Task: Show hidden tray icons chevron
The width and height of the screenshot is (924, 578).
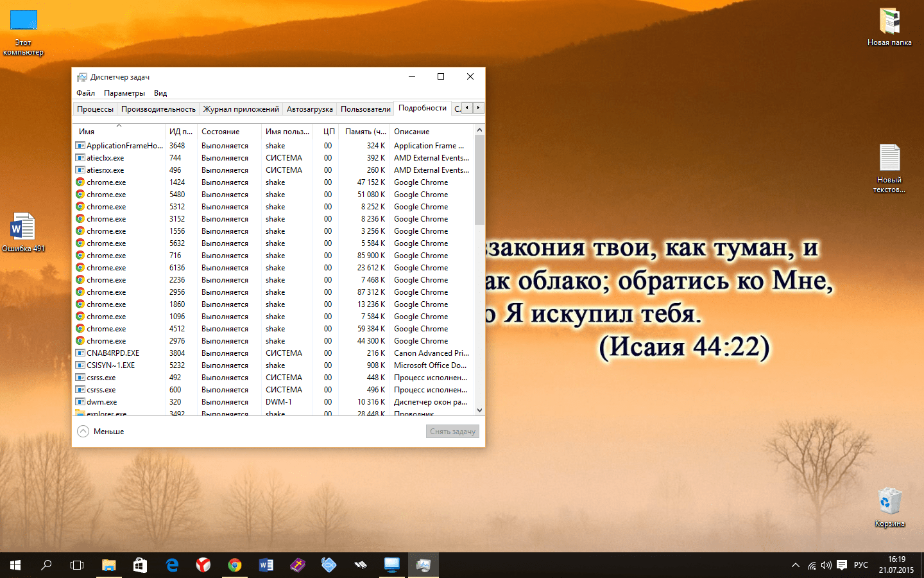Action: point(796,565)
